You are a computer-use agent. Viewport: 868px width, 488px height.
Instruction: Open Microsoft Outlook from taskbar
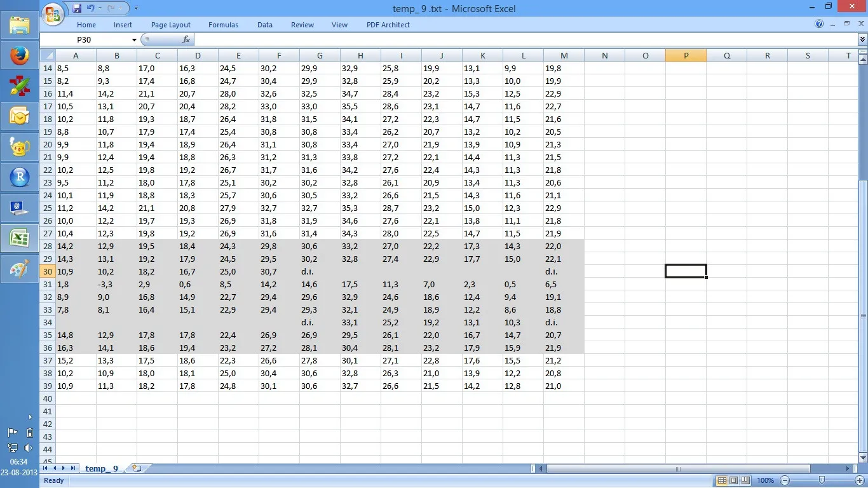tap(20, 117)
